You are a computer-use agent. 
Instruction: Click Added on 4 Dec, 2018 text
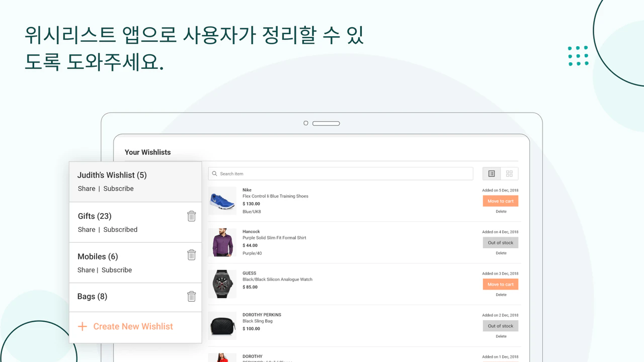click(x=500, y=232)
